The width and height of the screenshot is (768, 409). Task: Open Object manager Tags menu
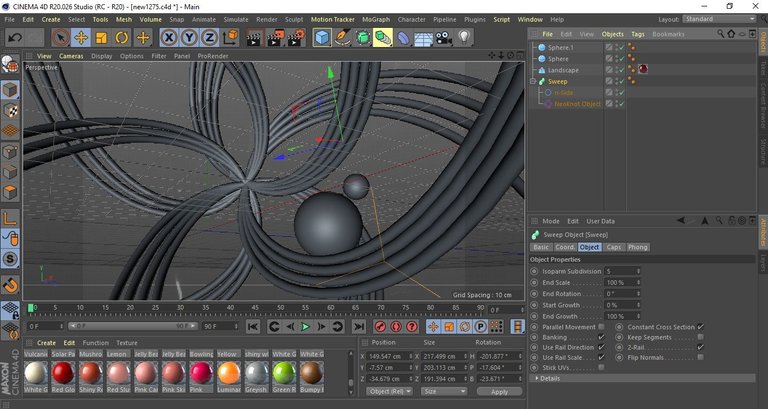click(x=638, y=34)
